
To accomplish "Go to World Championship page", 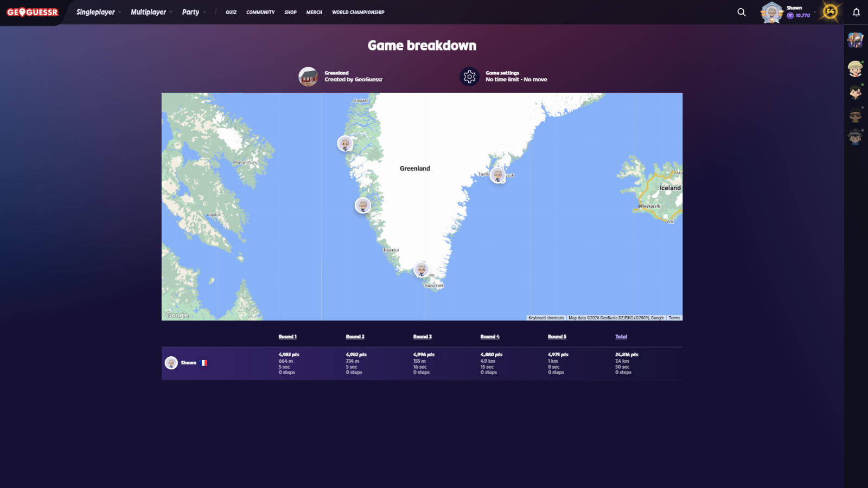I will (x=358, y=12).
